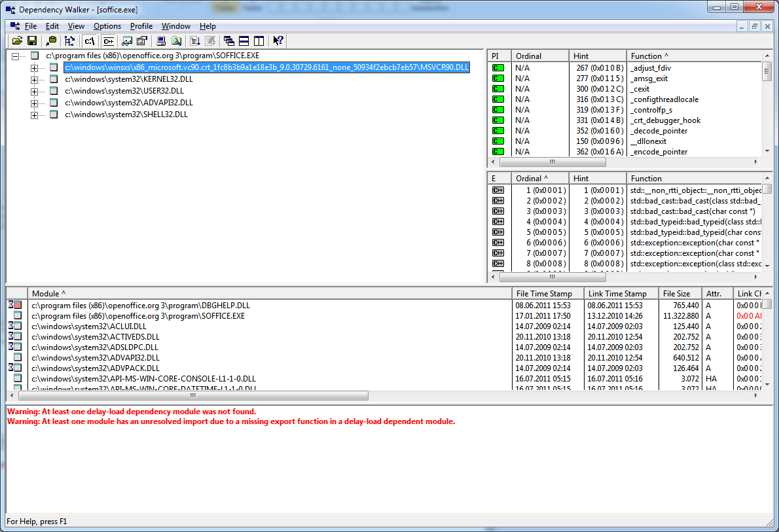This screenshot has height=532, width=779.
Task: Click module icon next to USER32.DLL in tree
Action: 54,91
